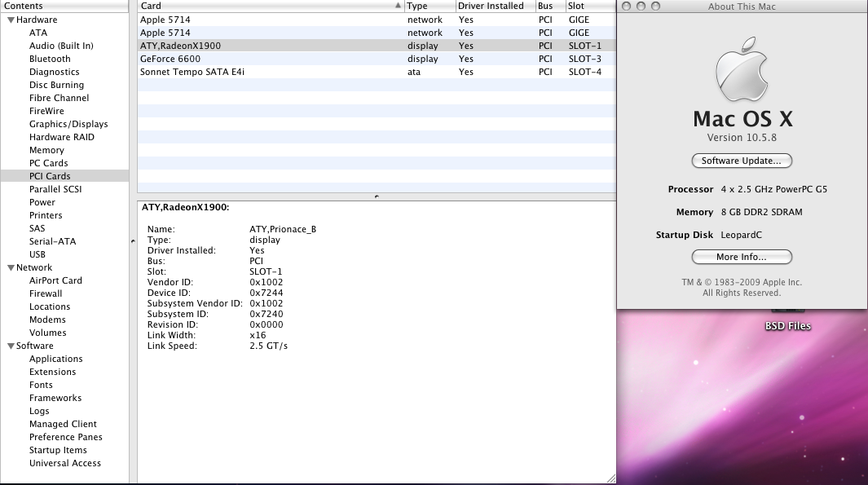Click the split pane divider handle
The image size is (868, 485).
point(377,196)
